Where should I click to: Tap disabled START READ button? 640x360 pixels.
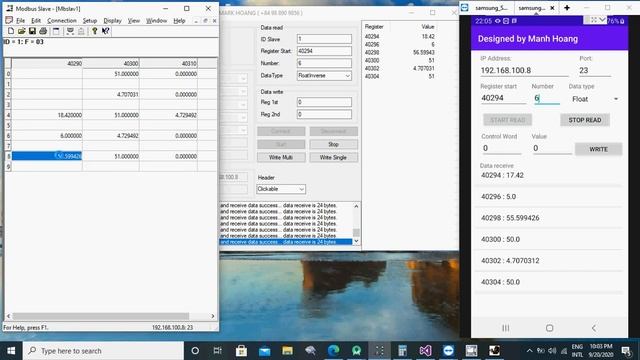[507, 120]
